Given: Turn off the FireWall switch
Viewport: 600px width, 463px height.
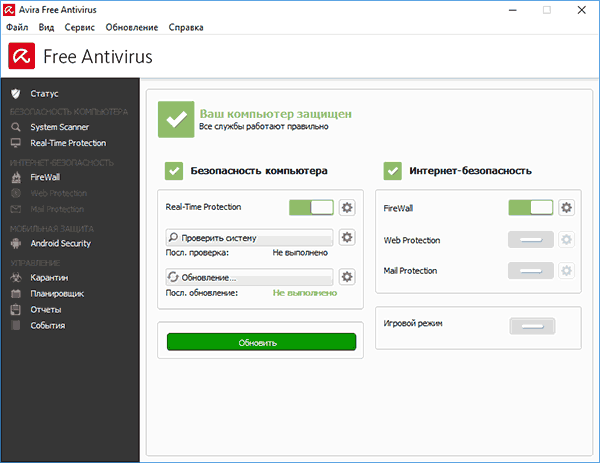Looking at the screenshot, I should [530, 207].
